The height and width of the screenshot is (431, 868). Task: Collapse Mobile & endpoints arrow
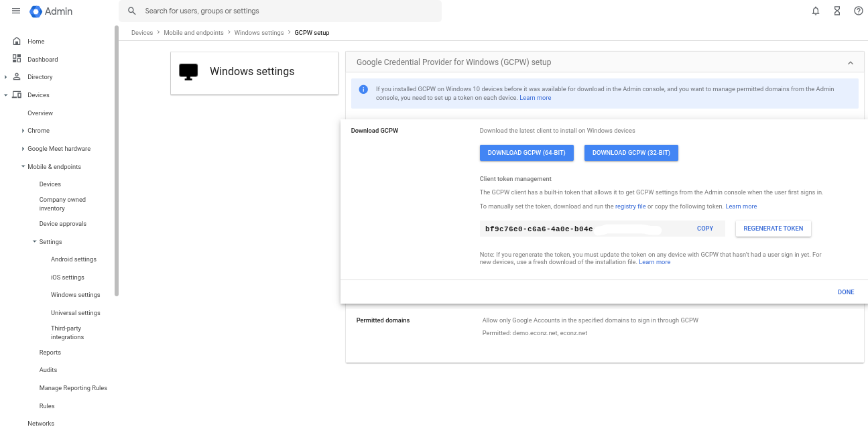coord(23,166)
